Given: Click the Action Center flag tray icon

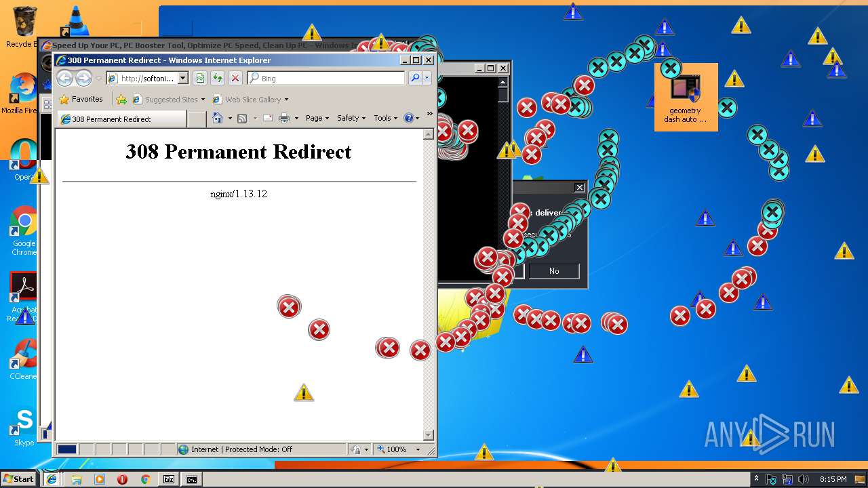Looking at the screenshot, I should click(771, 479).
